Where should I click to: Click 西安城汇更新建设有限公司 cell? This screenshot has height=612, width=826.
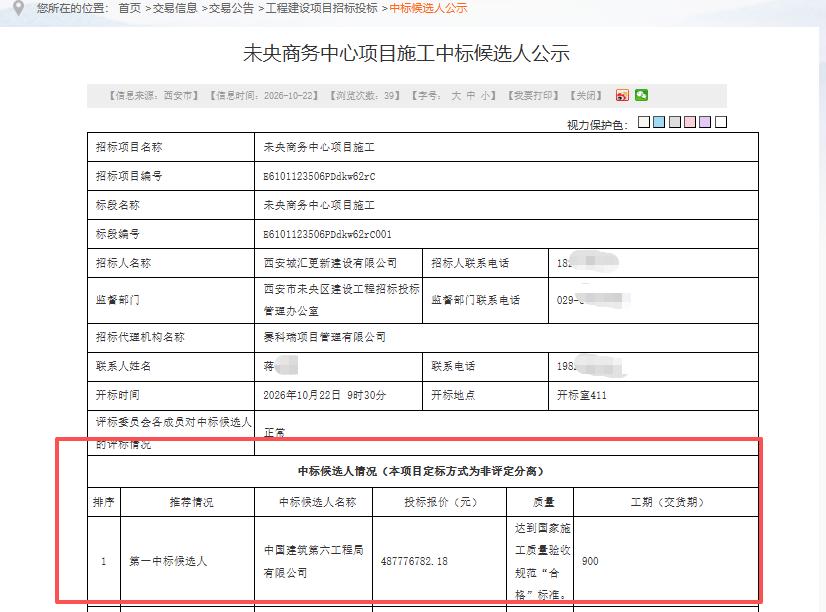pos(338,263)
